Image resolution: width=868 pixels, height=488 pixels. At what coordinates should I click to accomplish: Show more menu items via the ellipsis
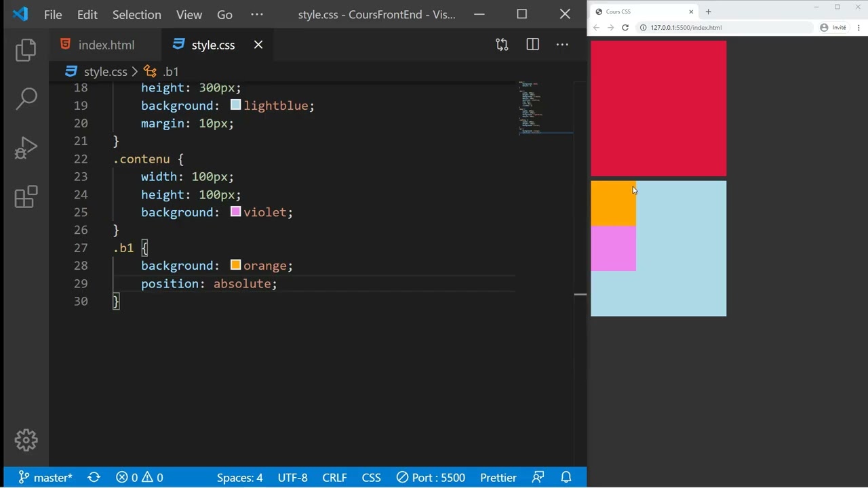[257, 14]
